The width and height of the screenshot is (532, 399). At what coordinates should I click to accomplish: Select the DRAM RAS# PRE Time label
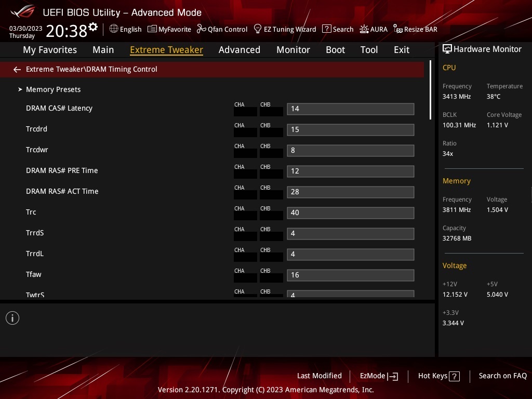coord(62,170)
